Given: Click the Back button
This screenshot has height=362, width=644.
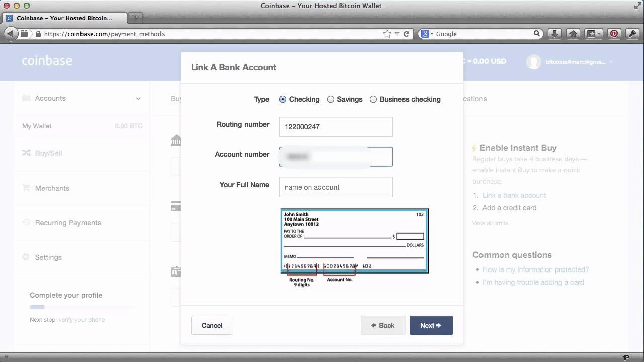Looking at the screenshot, I should coord(382,325).
